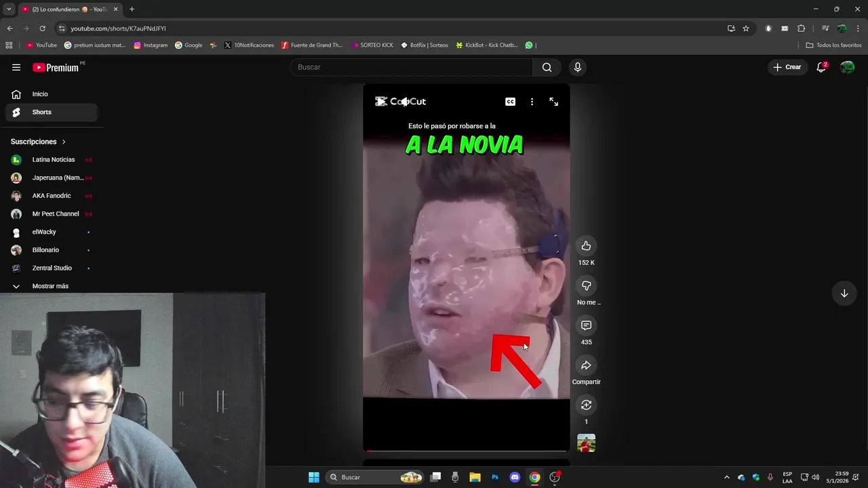Click the site info icon in the address bar
868x488 pixels.
[62, 28]
